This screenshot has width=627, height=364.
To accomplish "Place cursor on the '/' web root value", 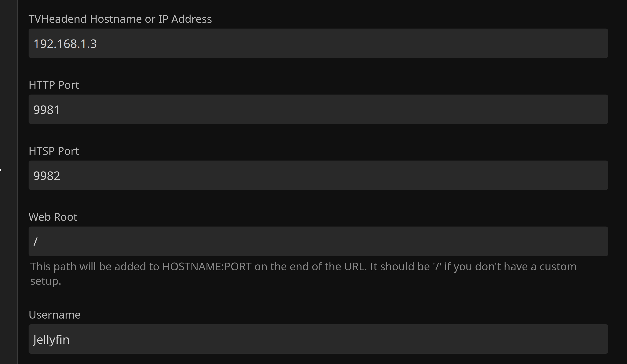I will 35,242.
